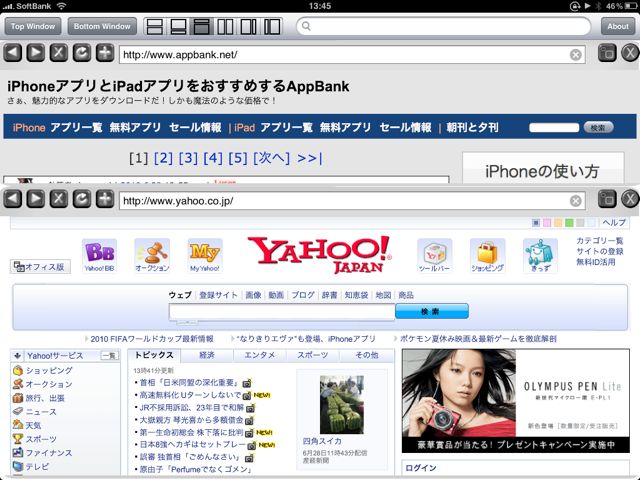Screen dimensions: 640x480
Task: Open the ツールバー icon on Yahoo
Action: 434,256
